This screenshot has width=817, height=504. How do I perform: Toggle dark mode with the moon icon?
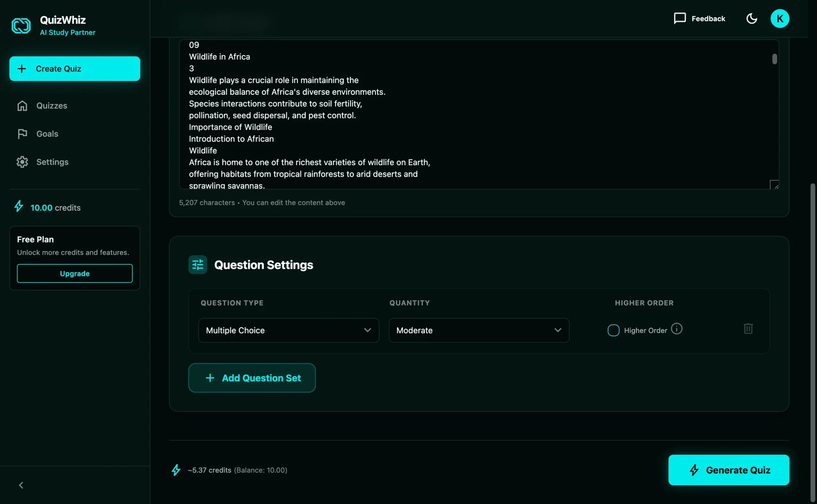click(x=751, y=19)
